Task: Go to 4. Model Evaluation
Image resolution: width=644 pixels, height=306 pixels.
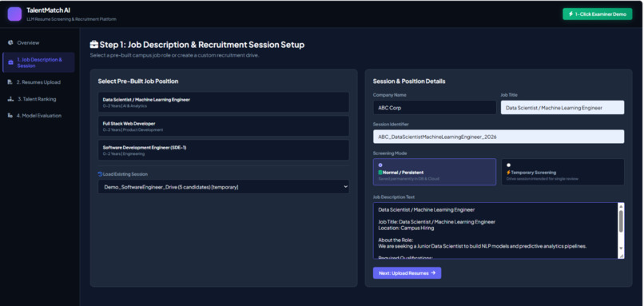Action: click(x=38, y=116)
